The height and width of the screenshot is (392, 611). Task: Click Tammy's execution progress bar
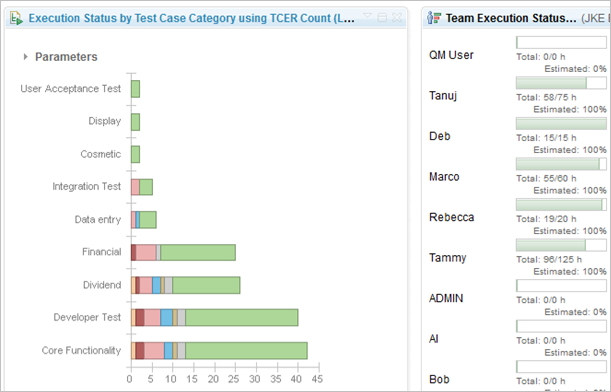click(x=561, y=245)
